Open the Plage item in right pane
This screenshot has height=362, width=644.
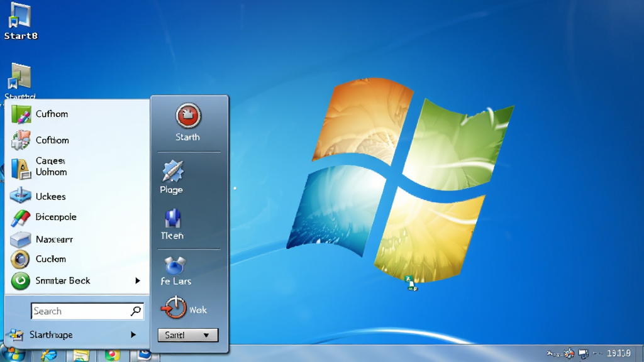(172, 177)
